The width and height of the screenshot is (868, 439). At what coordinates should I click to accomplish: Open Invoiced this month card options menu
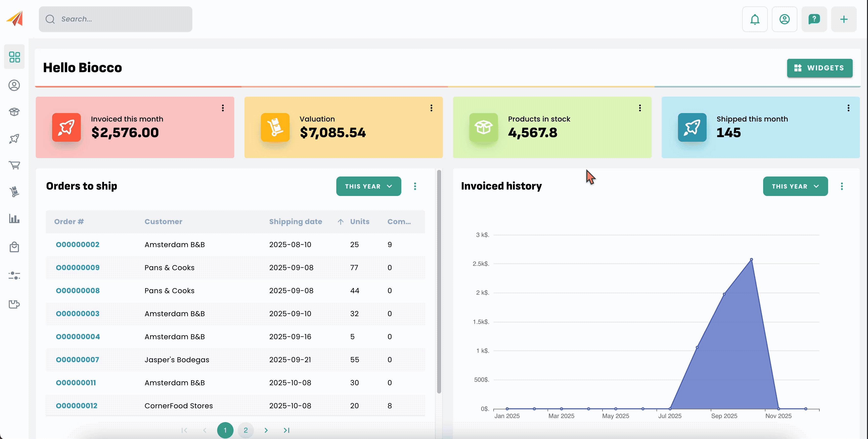click(223, 108)
